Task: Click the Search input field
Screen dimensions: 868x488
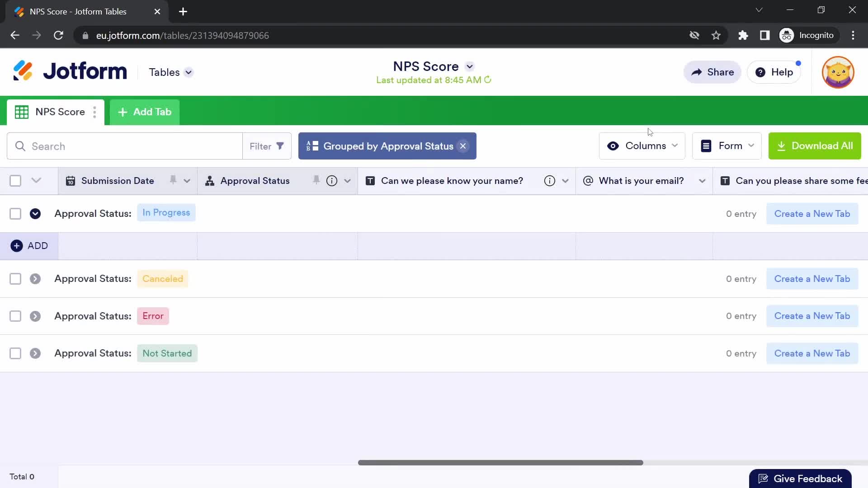Action: click(125, 146)
